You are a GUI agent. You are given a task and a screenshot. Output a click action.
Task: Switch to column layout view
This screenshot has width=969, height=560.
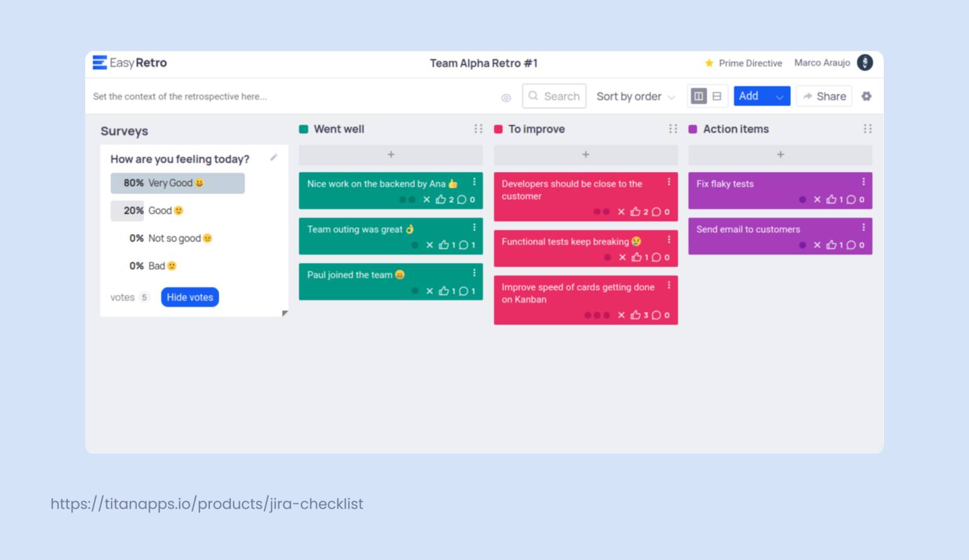[698, 96]
